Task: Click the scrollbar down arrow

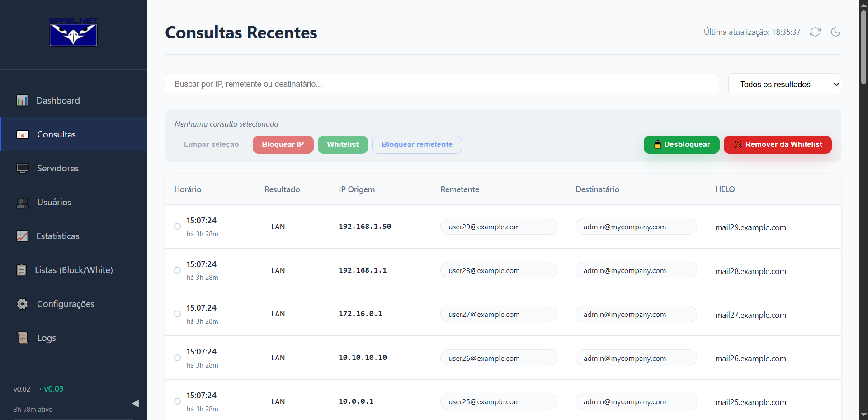Action: [863, 415]
